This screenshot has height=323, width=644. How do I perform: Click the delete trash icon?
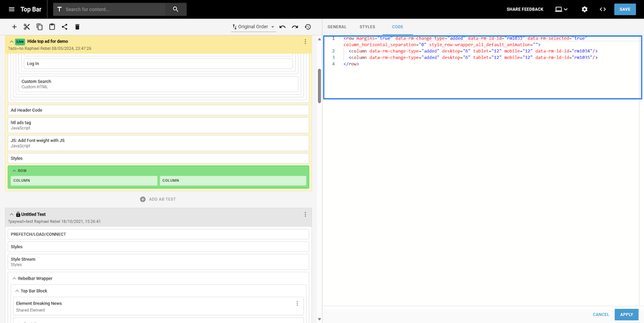[77, 27]
